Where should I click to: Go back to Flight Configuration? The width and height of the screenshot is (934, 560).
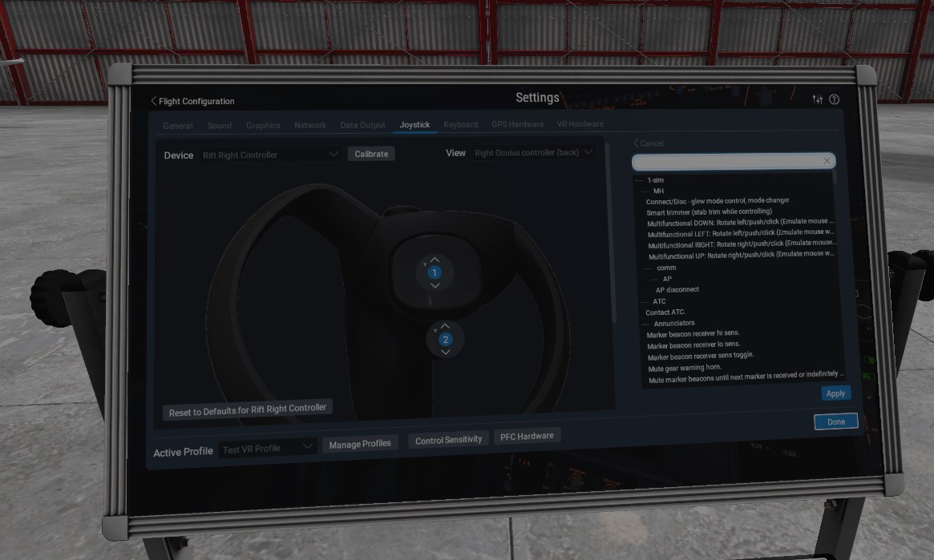[x=192, y=101]
